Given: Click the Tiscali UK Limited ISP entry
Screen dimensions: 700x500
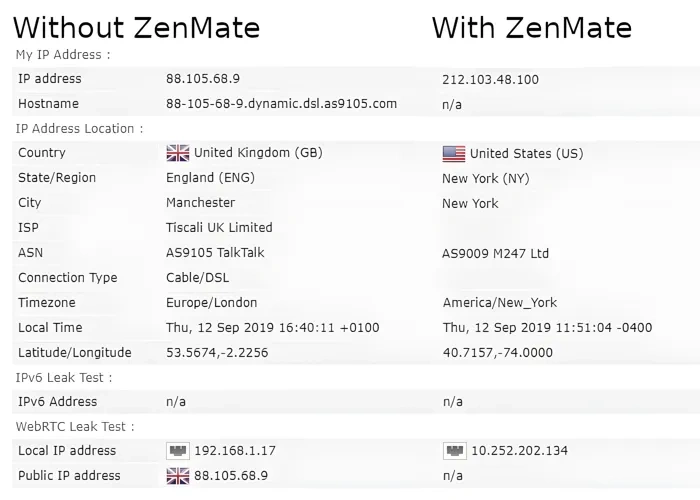Looking at the screenshot, I should point(219,228).
